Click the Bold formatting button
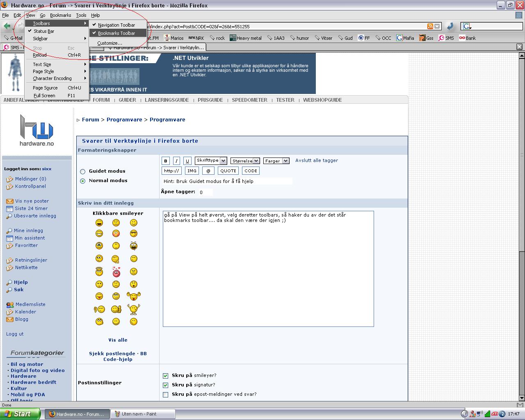The image size is (525, 420). point(166,161)
